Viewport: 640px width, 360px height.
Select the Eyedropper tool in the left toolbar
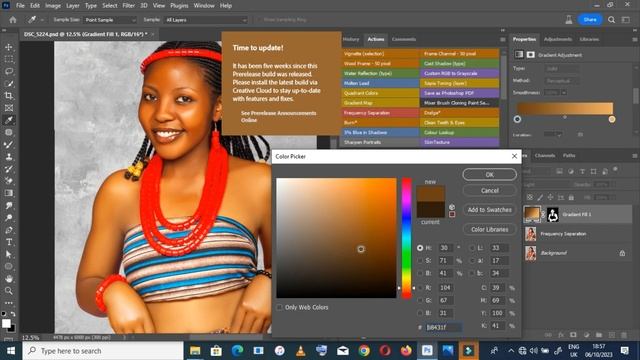(x=9, y=120)
